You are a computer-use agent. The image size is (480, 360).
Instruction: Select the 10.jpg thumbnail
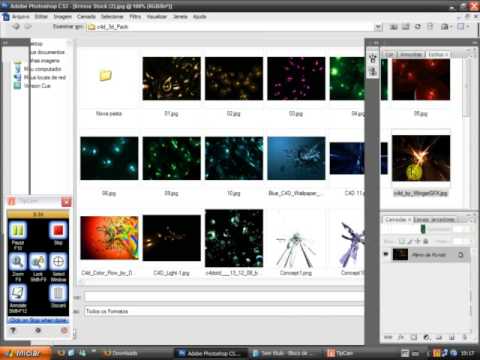coord(234,158)
